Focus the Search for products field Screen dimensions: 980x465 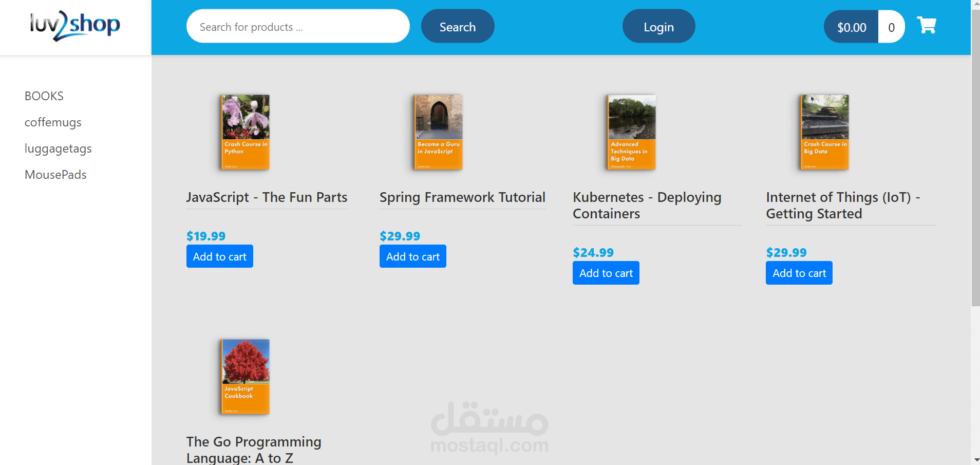(x=298, y=26)
